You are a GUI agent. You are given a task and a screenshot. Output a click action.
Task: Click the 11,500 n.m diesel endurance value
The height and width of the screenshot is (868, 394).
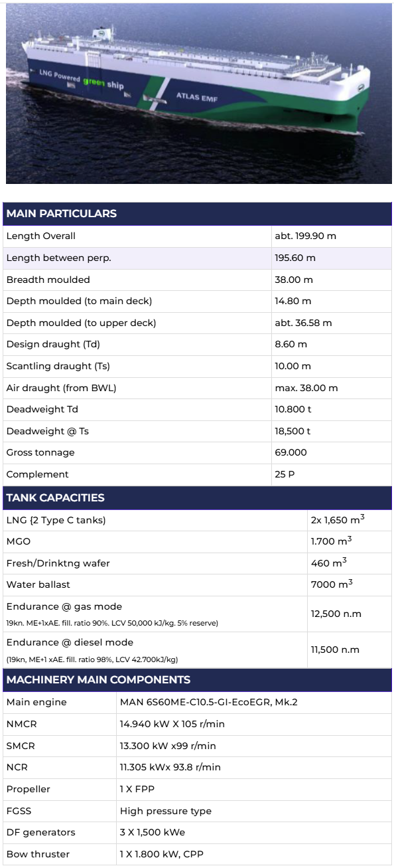point(336,650)
